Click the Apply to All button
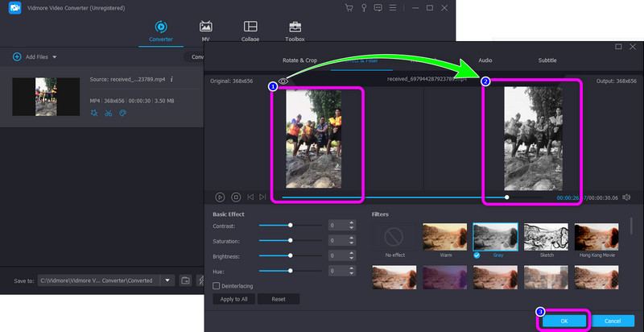 click(x=236, y=299)
